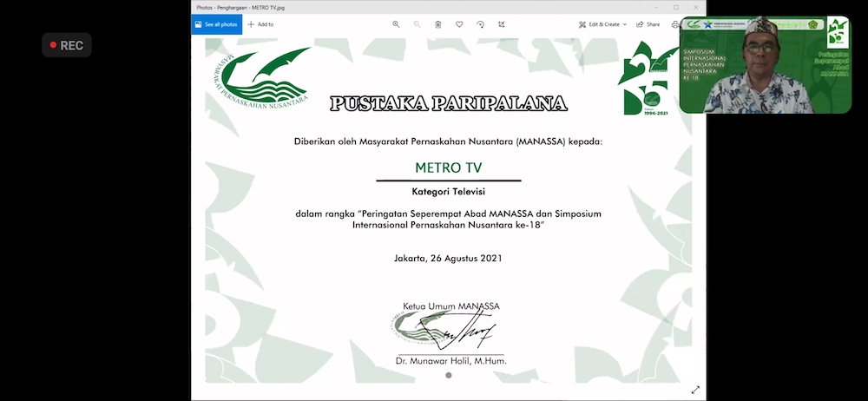Click the Share button
The image size is (868, 401).
[x=648, y=24]
